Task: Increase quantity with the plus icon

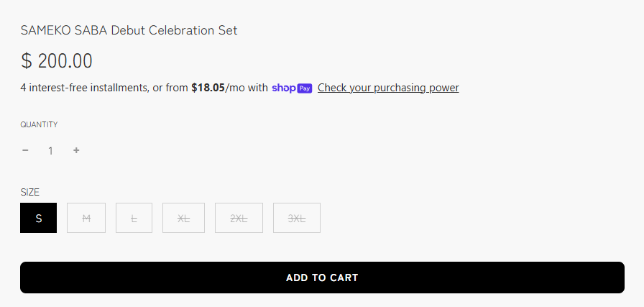Action: pos(76,150)
